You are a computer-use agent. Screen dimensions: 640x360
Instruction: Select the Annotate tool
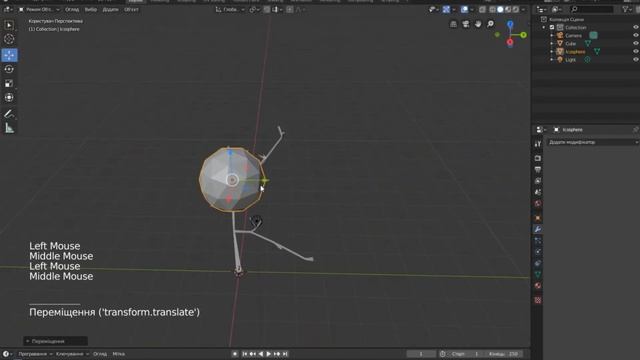point(9,114)
